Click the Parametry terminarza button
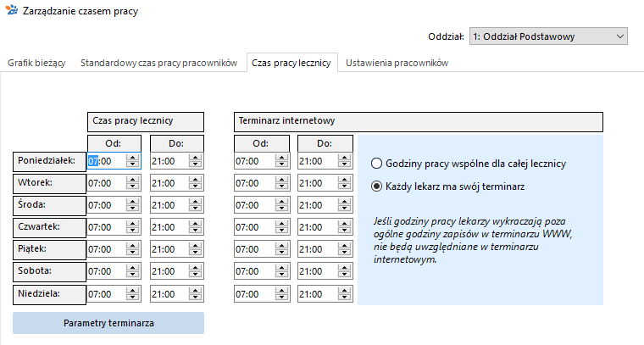Viewport: 644px width, 345px height. coord(108,323)
